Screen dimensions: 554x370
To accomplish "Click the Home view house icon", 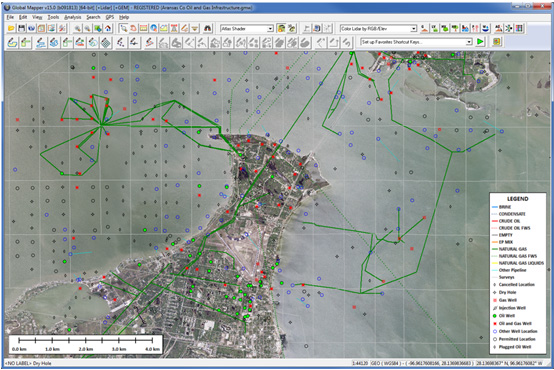I will point(108,28).
